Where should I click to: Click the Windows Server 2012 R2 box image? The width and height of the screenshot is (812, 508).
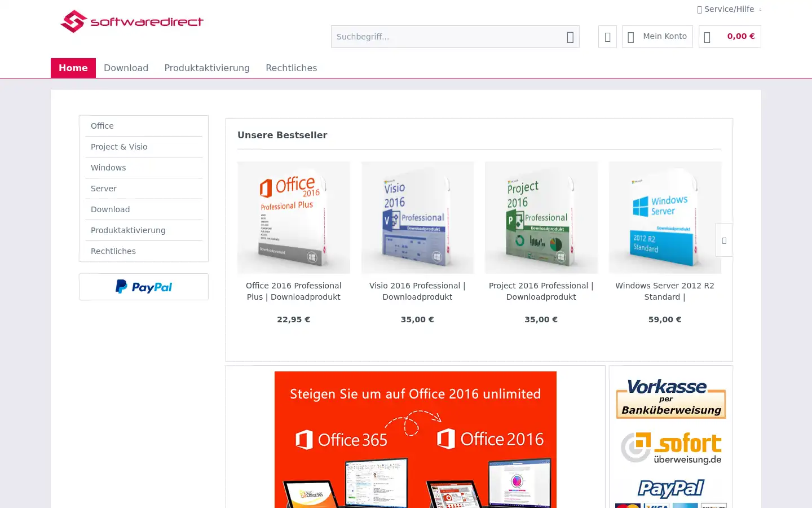[x=665, y=217]
